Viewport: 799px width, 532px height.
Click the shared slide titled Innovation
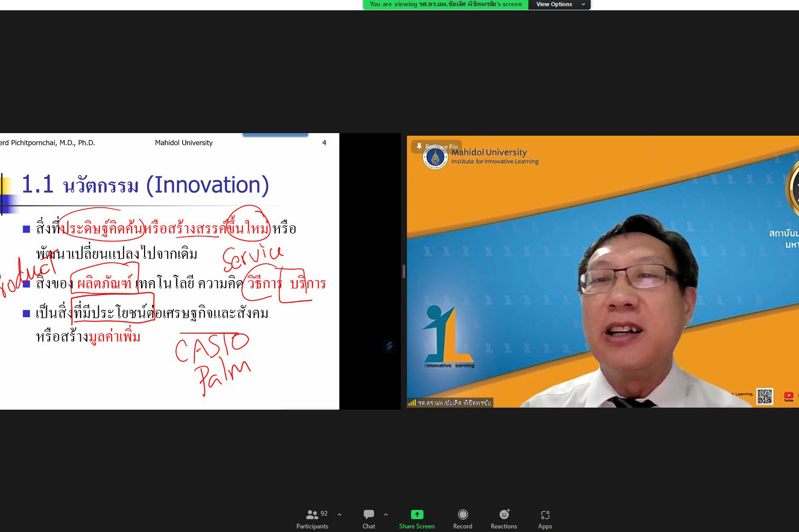[169, 271]
